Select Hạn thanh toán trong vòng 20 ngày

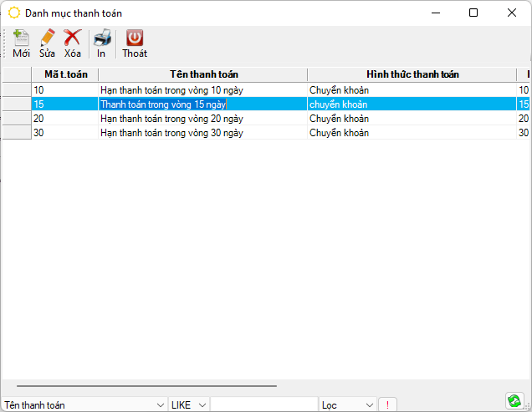(x=171, y=119)
